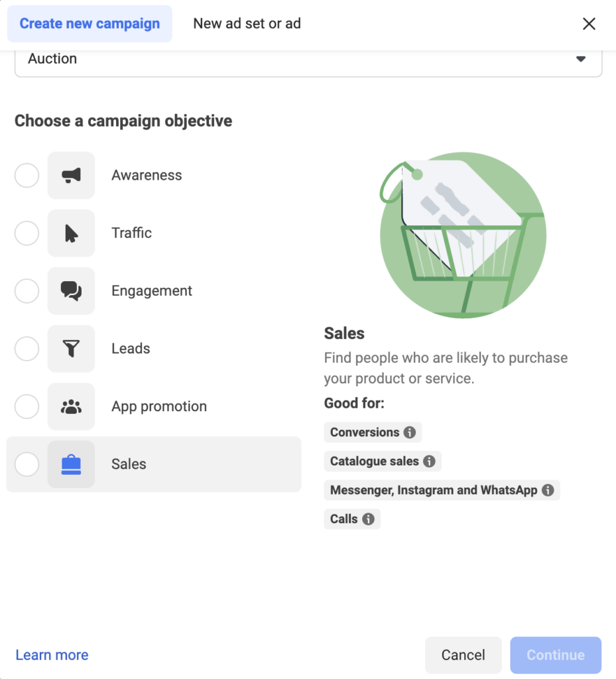Click the Messenger, Instagram and WhatsApp info icon
This screenshot has width=616, height=679.
[547, 490]
